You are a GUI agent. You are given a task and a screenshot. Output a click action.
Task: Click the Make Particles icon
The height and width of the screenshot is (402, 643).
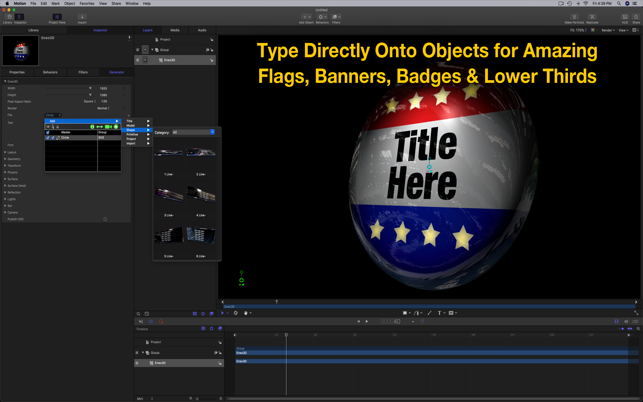574,17
